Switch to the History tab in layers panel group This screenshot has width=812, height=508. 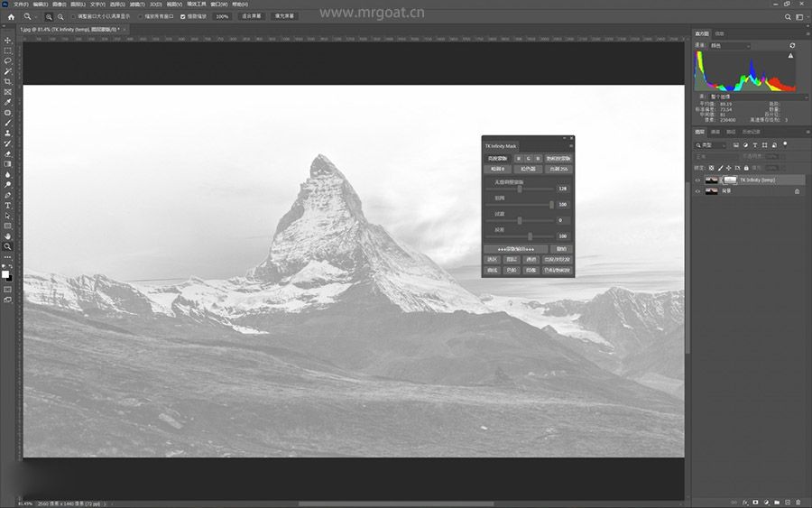pos(750,132)
